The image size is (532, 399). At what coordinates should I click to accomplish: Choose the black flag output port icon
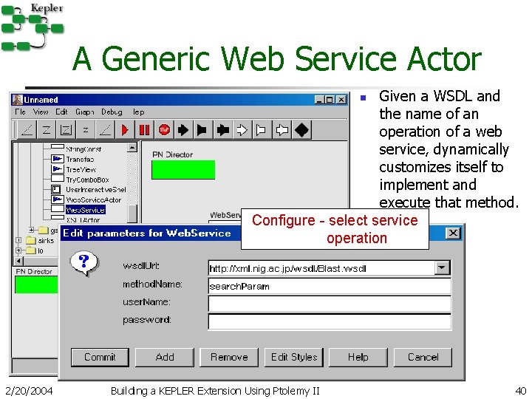click(x=202, y=130)
